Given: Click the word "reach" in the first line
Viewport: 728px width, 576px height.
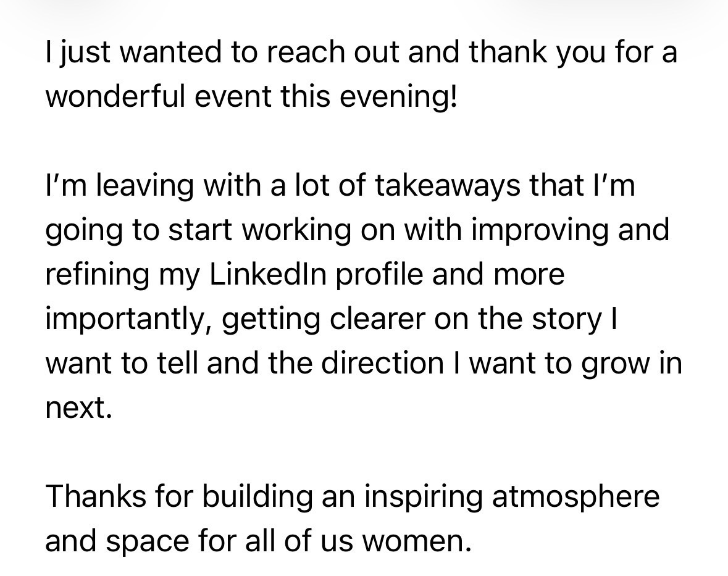Looking at the screenshot, I should 305,52.
